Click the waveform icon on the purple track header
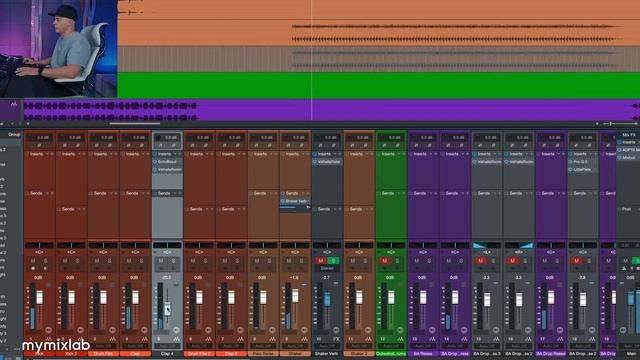This screenshot has width=640, height=360. (14, 104)
